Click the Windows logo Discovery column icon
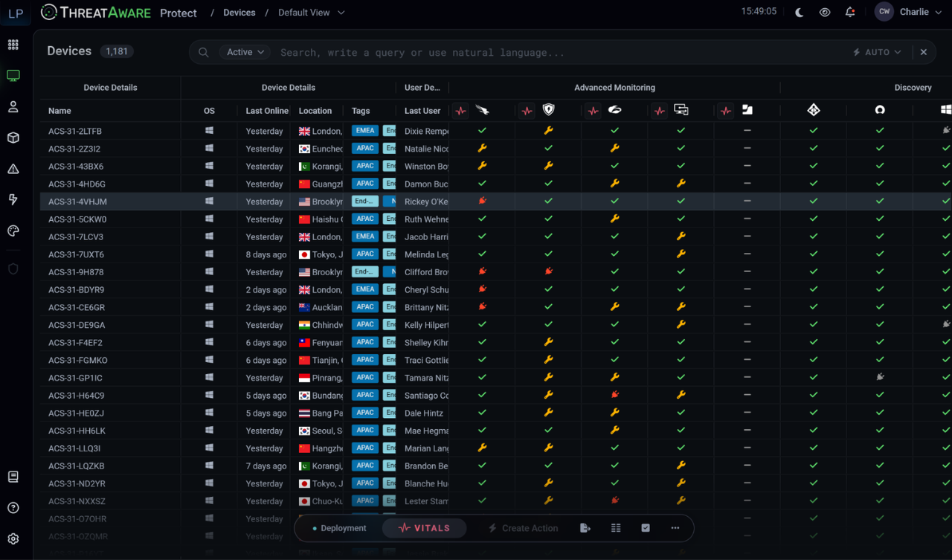This screenshot has height=560, width=952. coord(946,110)
